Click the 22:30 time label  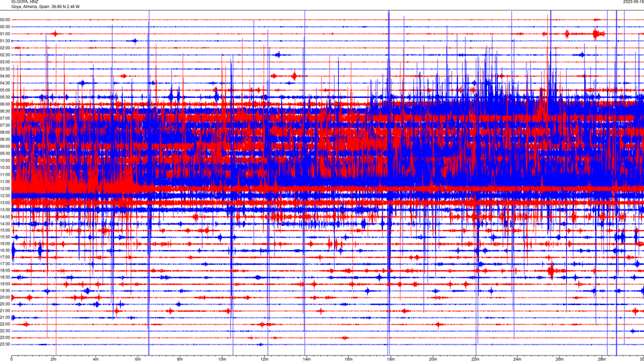5,330
